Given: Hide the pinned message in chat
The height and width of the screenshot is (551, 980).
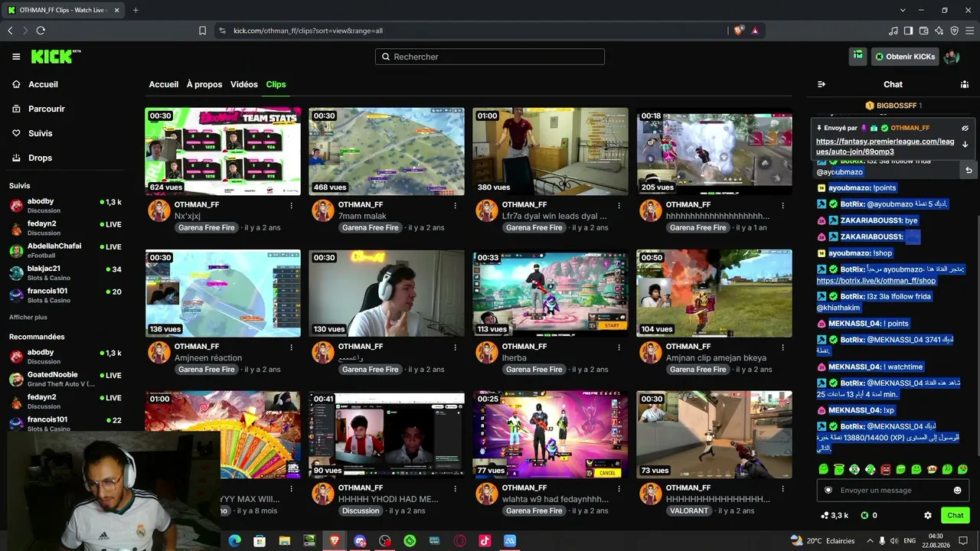Looking at the screenshot, I should point(965,128).
